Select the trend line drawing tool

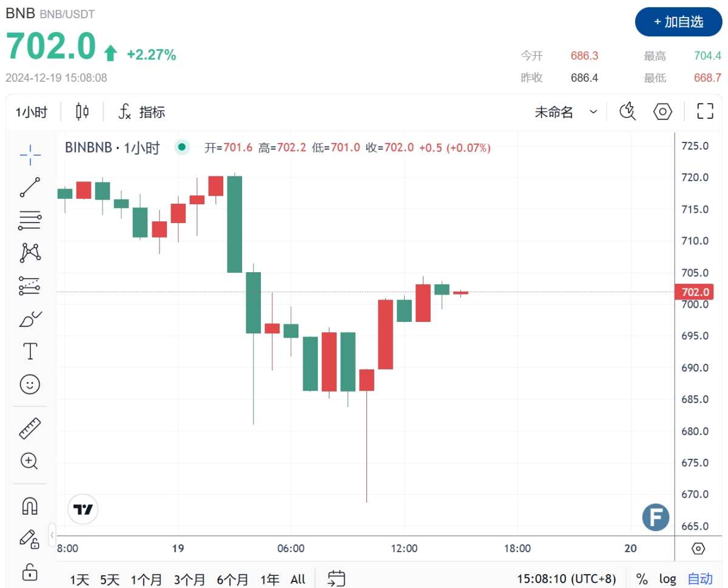point(30,187)
